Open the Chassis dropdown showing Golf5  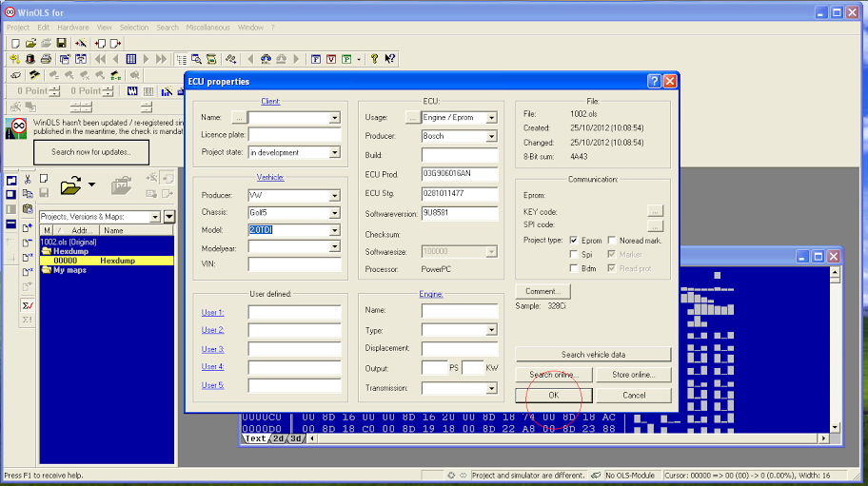[334, 213]
